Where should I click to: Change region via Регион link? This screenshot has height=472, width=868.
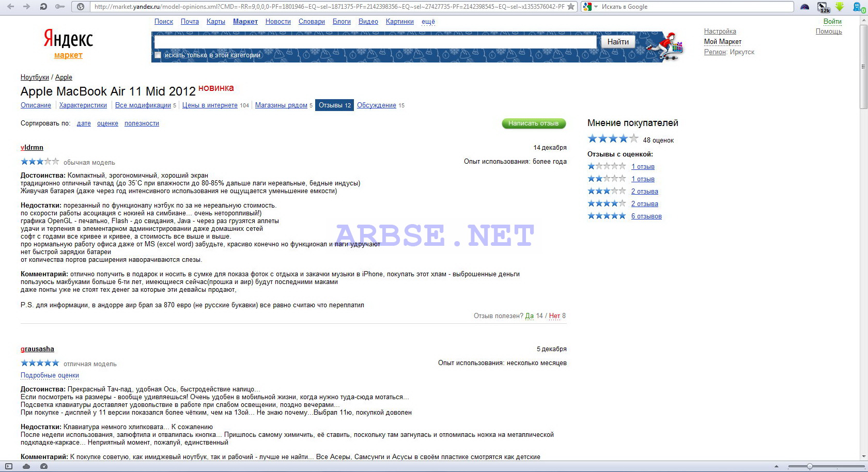pos(715,52)
